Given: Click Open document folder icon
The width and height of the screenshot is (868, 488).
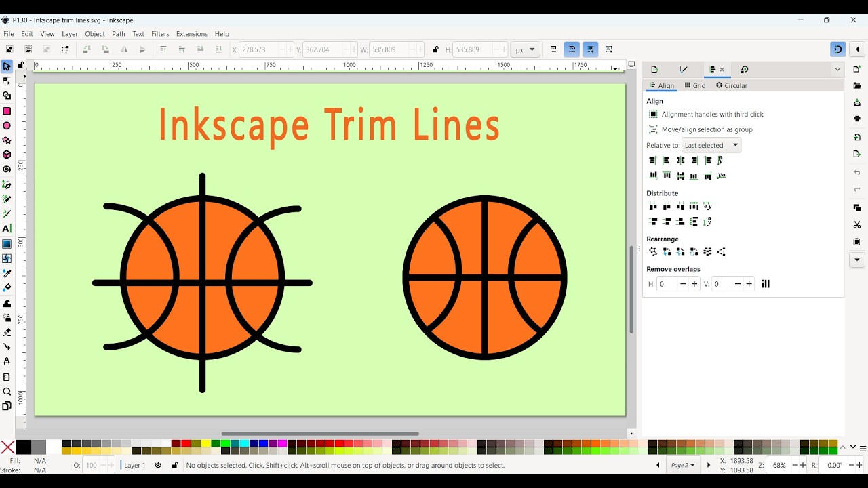Looking at the screenshot, I should click(857, 85).
